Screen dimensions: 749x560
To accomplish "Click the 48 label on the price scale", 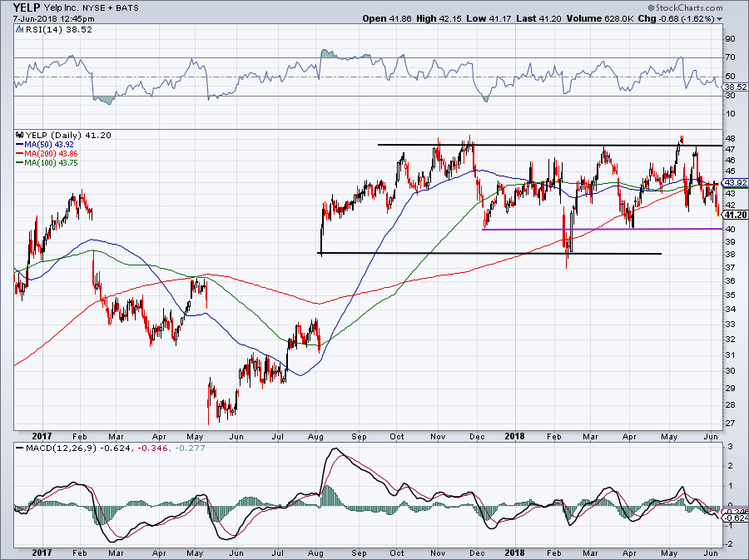I will point(731,138).
